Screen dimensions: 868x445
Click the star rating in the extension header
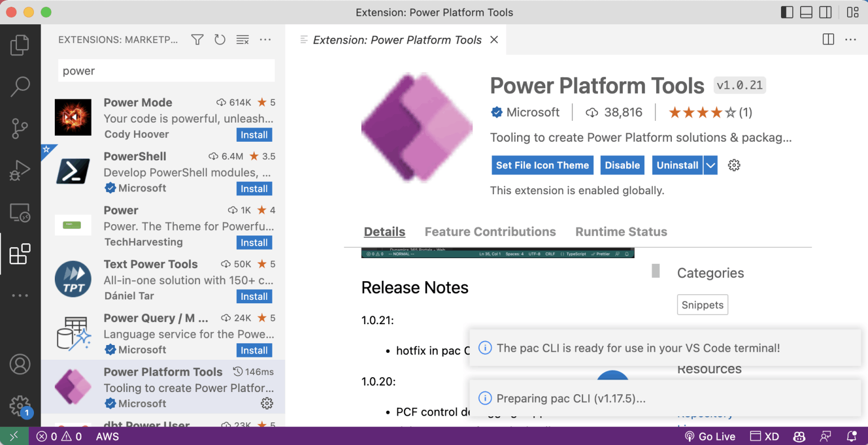coord(710,112)
